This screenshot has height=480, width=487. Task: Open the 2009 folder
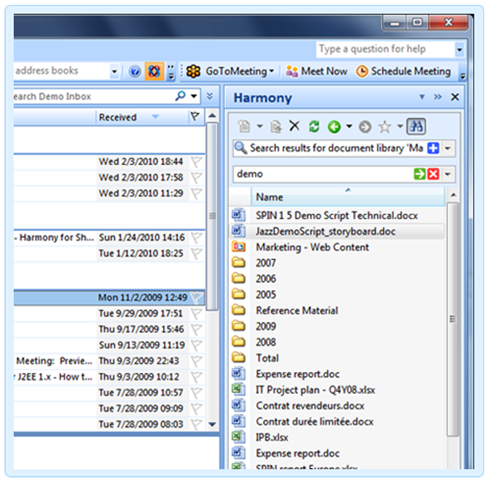[x=266, y=326]
